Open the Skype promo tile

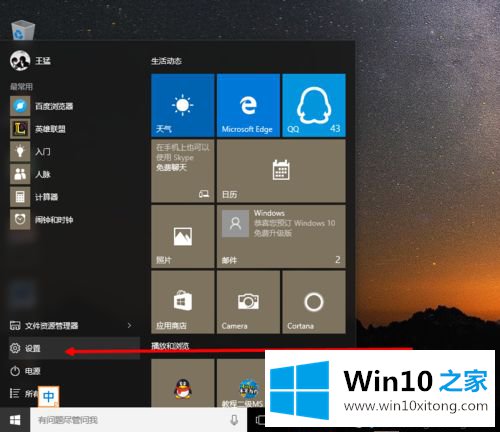click(x=183, y=171)
